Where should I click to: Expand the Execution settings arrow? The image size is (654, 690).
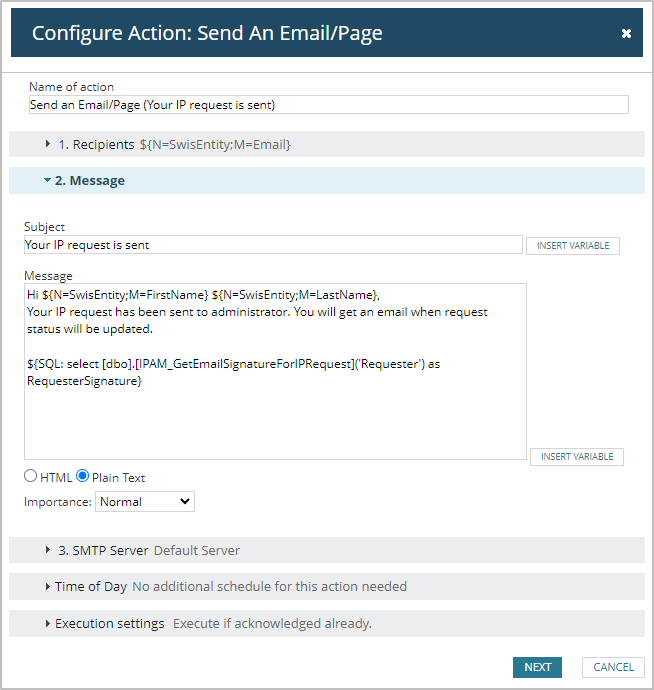coord(48,623)
